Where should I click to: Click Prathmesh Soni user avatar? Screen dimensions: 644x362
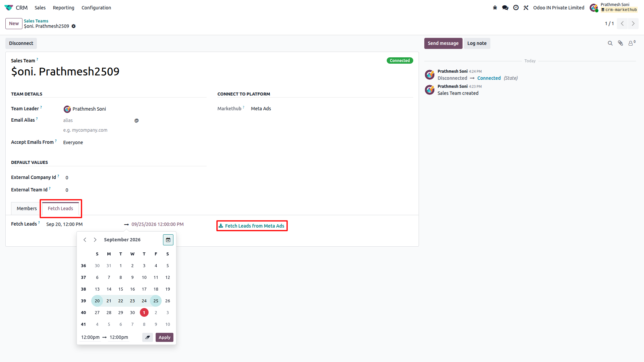click(594, 8)
